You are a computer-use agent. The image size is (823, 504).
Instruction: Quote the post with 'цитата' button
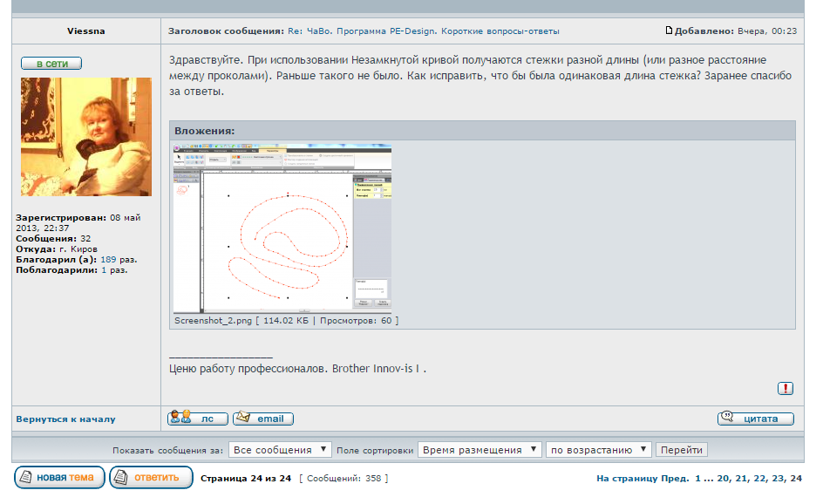pyautogui.click(x=755, y=419)
